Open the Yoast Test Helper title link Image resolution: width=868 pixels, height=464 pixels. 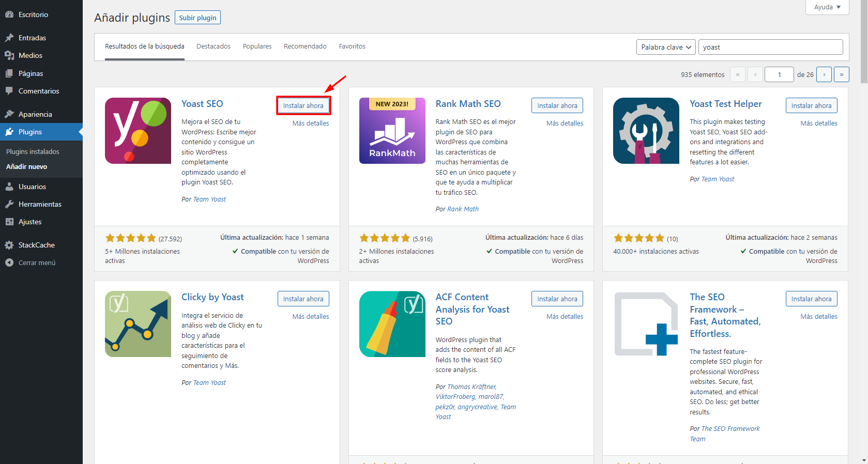[726, 104]
